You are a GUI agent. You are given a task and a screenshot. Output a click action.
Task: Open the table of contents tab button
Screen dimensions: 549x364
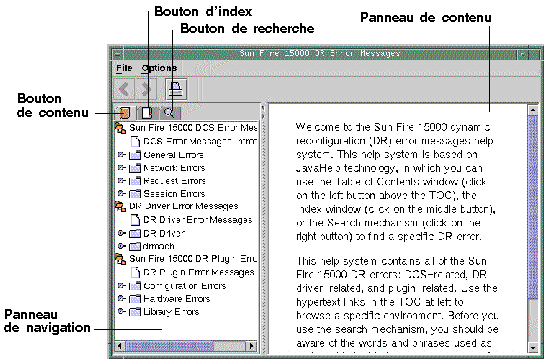point(124,113)
